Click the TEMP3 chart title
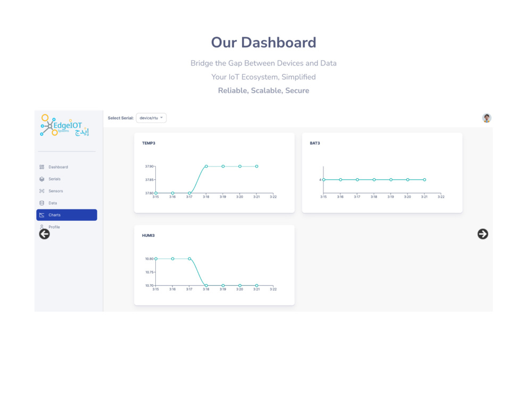 [148, 143]
